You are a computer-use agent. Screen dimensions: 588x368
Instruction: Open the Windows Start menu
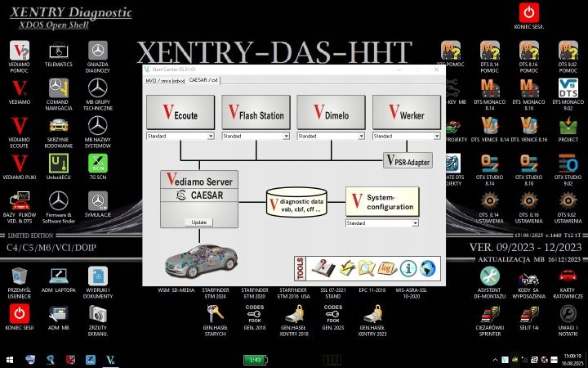10,360
